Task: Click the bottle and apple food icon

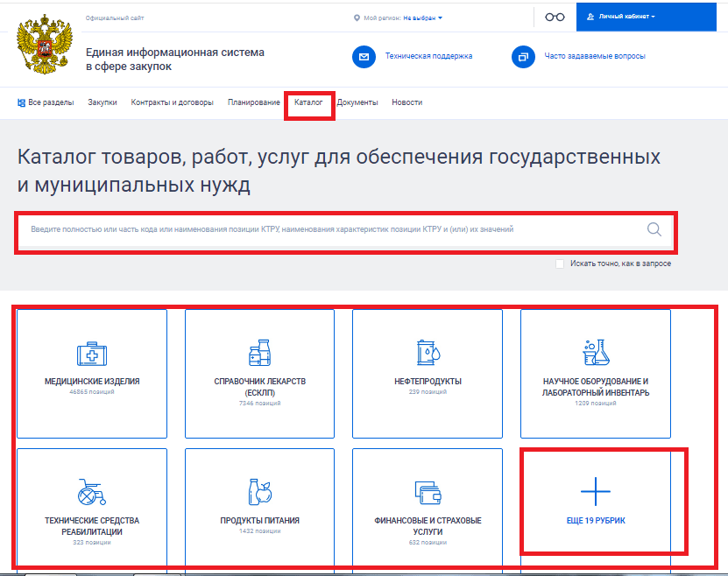Action: [x=260, y=492]
